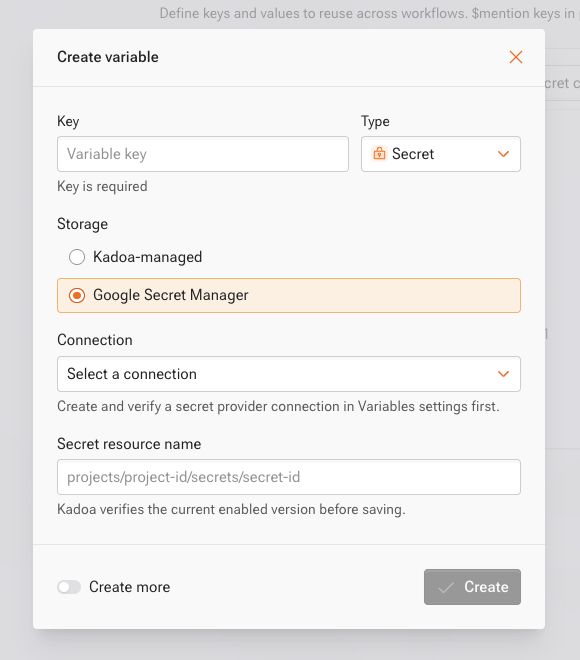Click the Create button
This screenshot has width=580, height=660.
pyautogui.click(x=472, y=587)
